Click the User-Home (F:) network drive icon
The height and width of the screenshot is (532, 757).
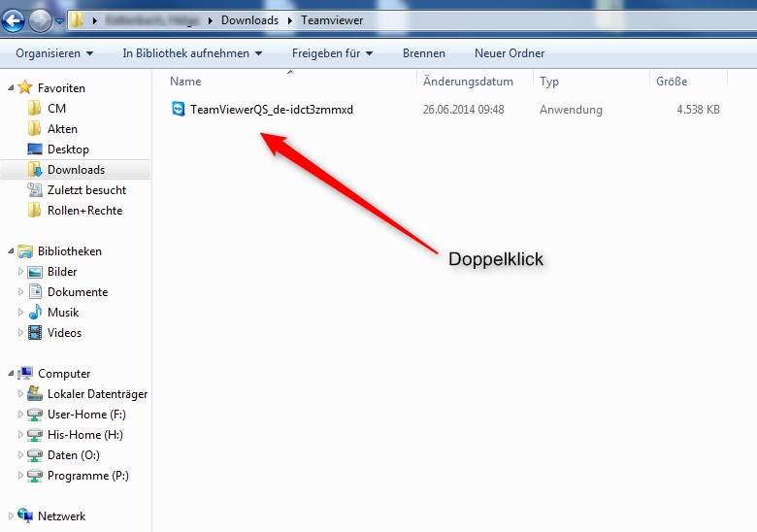click(35, 415)
